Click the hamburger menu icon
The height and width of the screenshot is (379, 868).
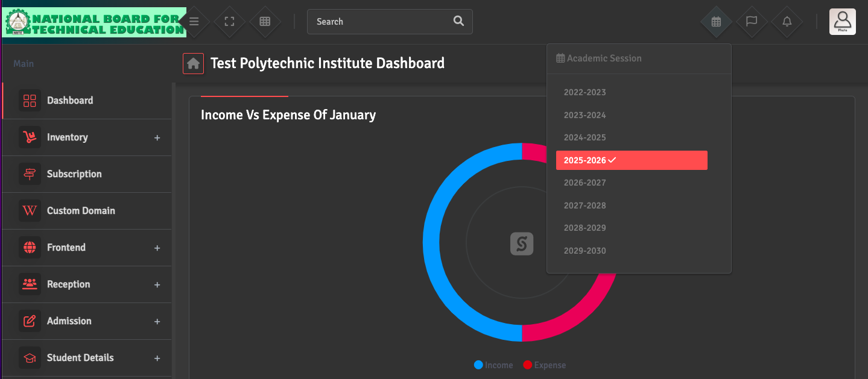click(x=194, y=22)
